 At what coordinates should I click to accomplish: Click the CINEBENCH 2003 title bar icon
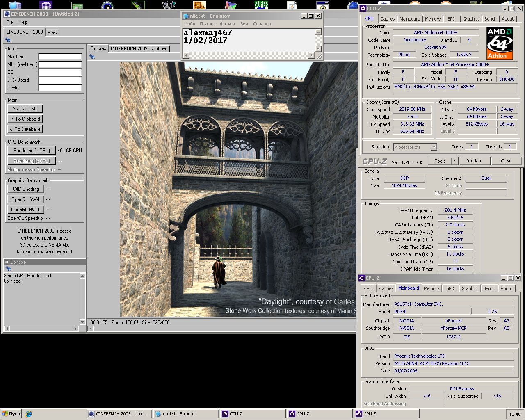tap(7, 14)
